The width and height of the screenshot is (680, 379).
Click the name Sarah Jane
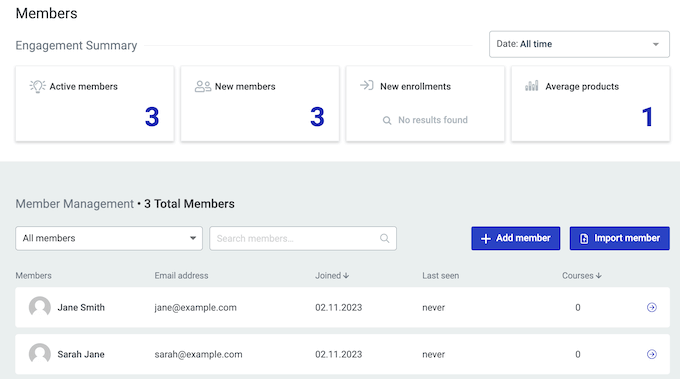click(x=81, y=354)
